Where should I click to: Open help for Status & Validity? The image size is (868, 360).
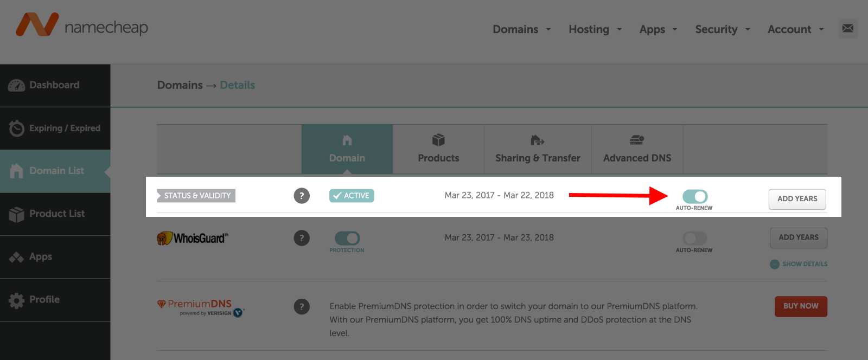click(302, 196)
